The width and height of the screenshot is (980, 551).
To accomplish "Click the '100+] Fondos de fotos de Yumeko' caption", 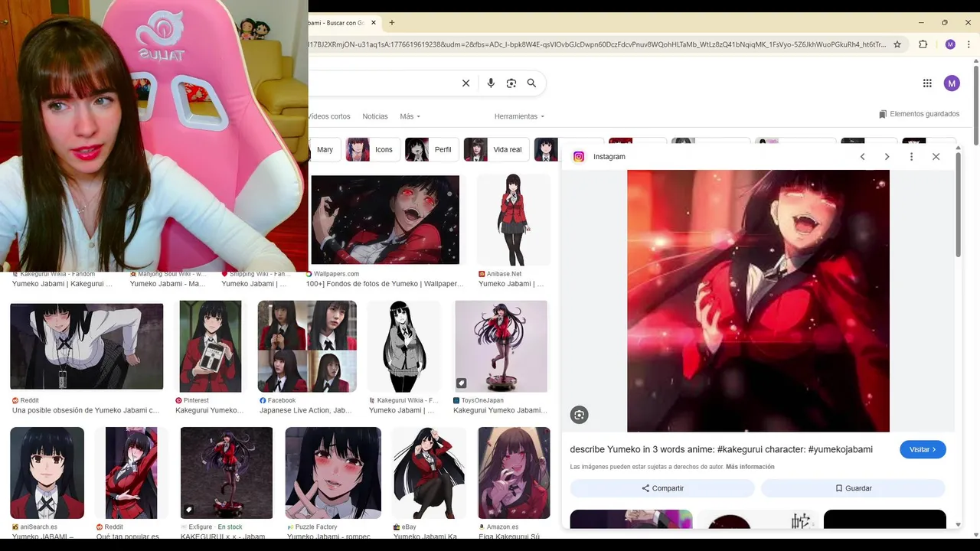I will (385, 283).
